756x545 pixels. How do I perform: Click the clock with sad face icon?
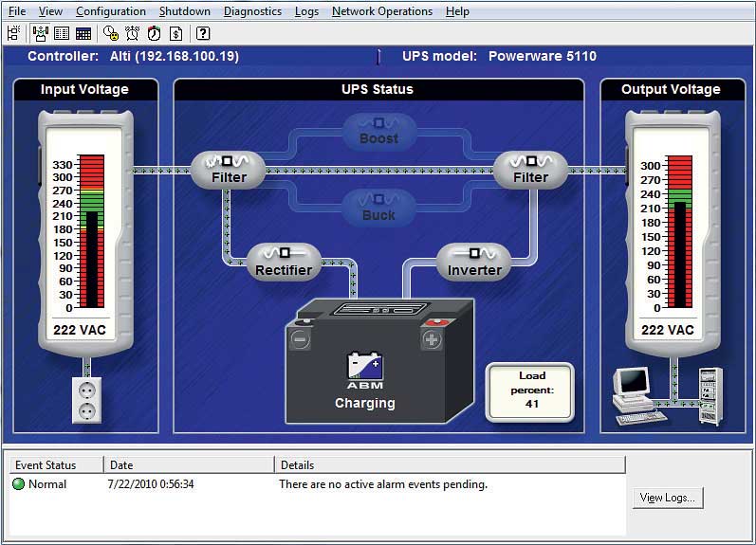coord(111,33)
